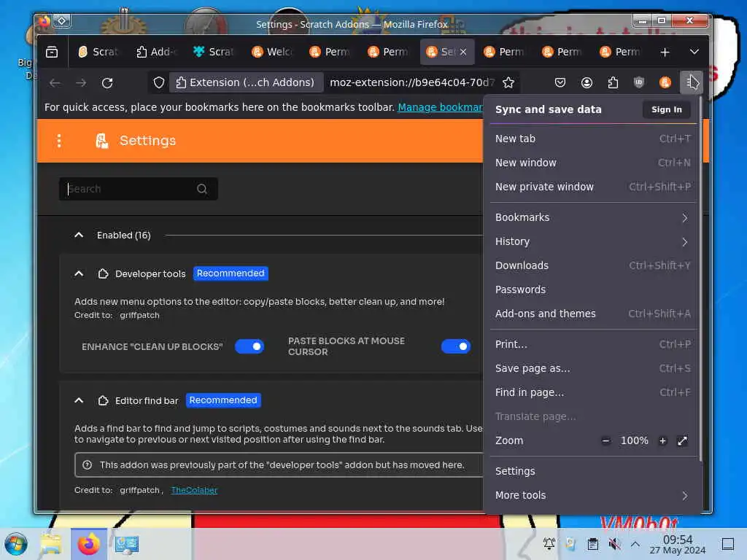
Task: Open Firefox View tab overview icon
Action: click(x=52, y=52)
